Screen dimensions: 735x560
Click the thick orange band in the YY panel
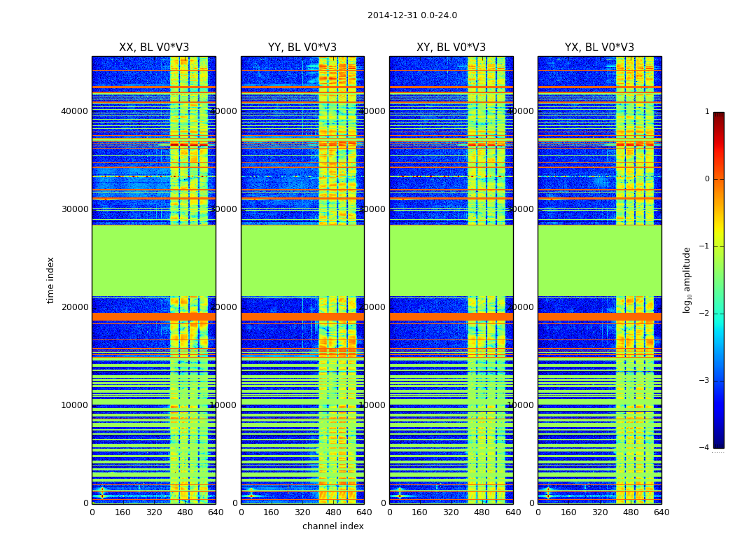click(302, 317)
